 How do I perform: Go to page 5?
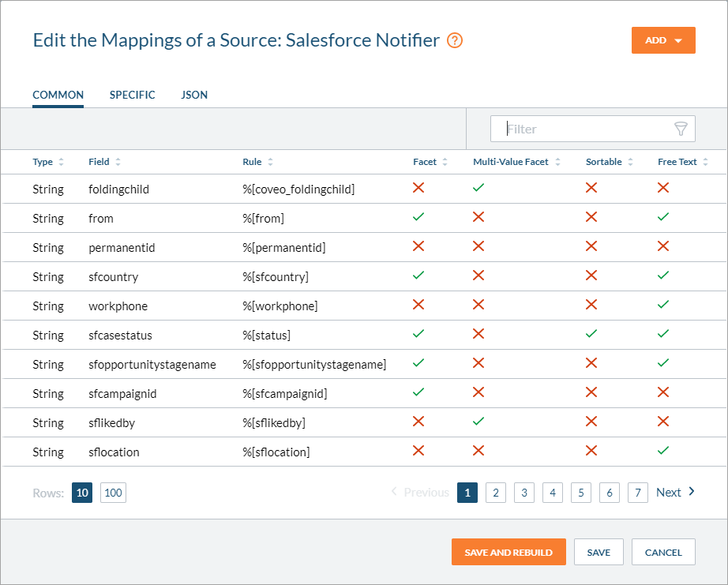(581, 493)
